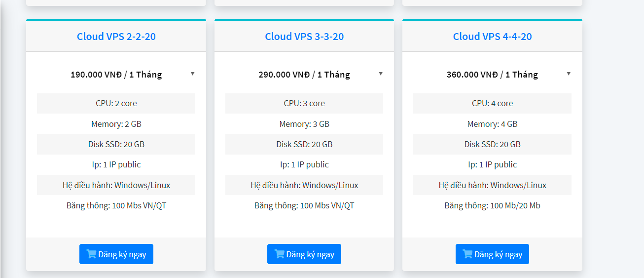The width and height of the screenshot is (644, 278).
Task: Click the CPU: 3 core specification
Action: click(304, 104)
